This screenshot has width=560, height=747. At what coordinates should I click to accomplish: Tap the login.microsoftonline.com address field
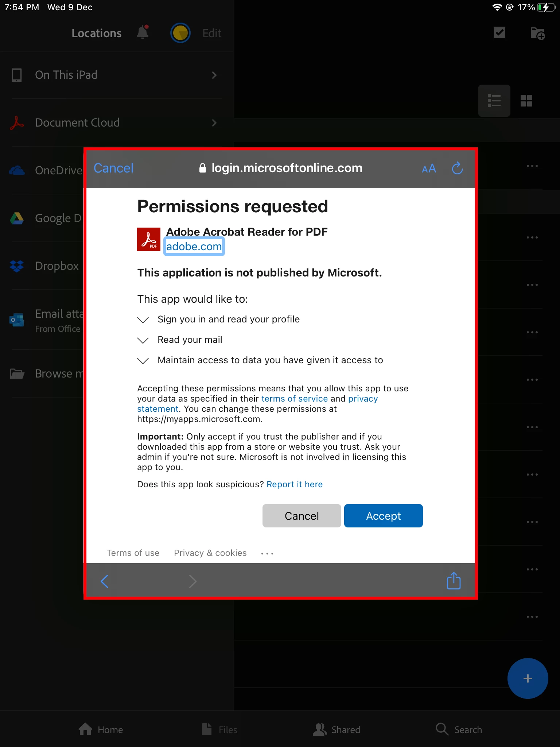280,168
